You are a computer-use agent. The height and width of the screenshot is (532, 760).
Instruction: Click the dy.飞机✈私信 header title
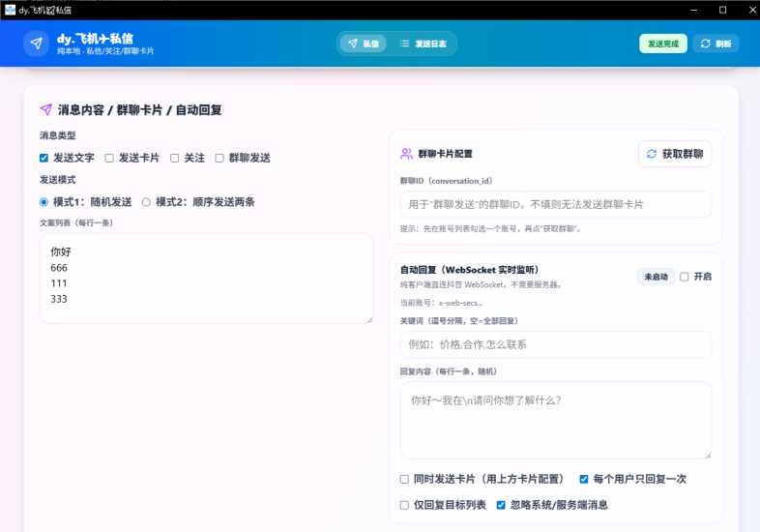[x=95, y=39]
